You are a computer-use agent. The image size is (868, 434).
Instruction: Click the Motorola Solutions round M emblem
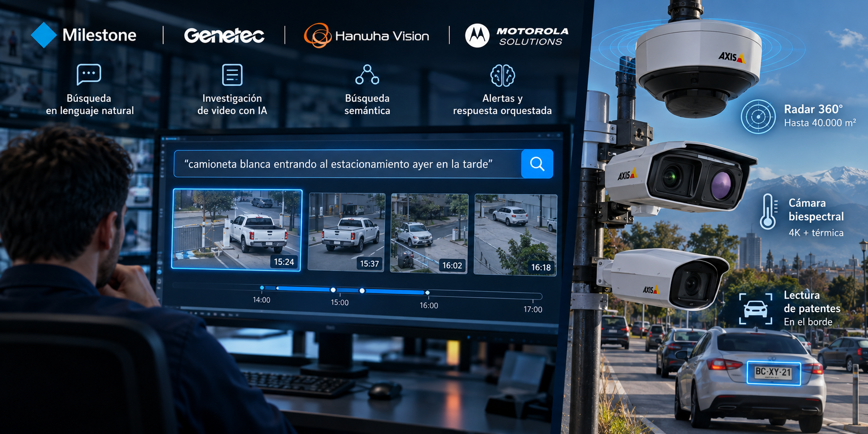[x=477, y=35]
